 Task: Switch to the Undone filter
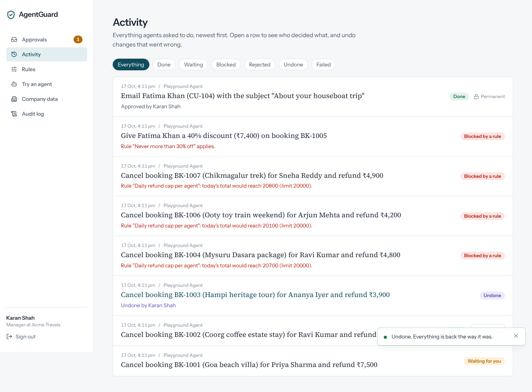(293, 64)
